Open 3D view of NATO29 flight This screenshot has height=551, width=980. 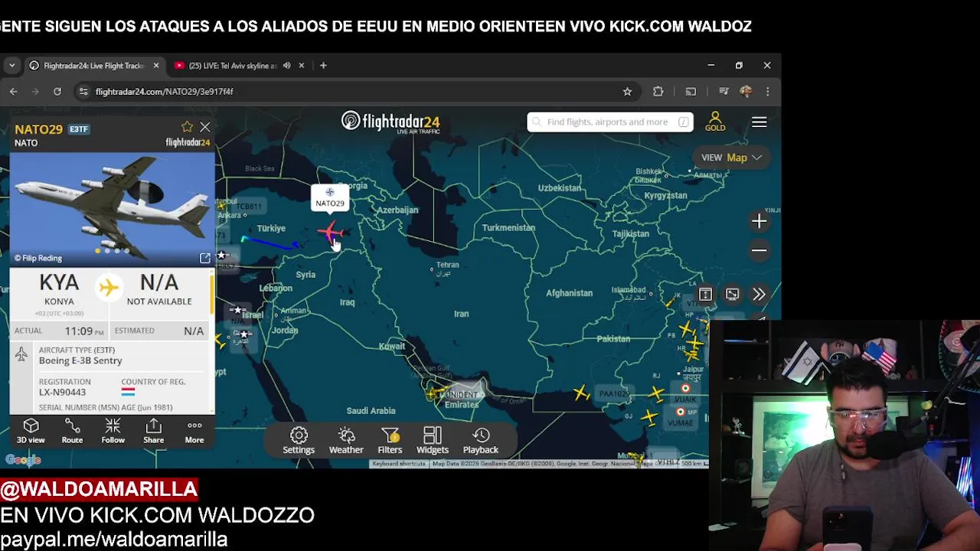(31, 431)
